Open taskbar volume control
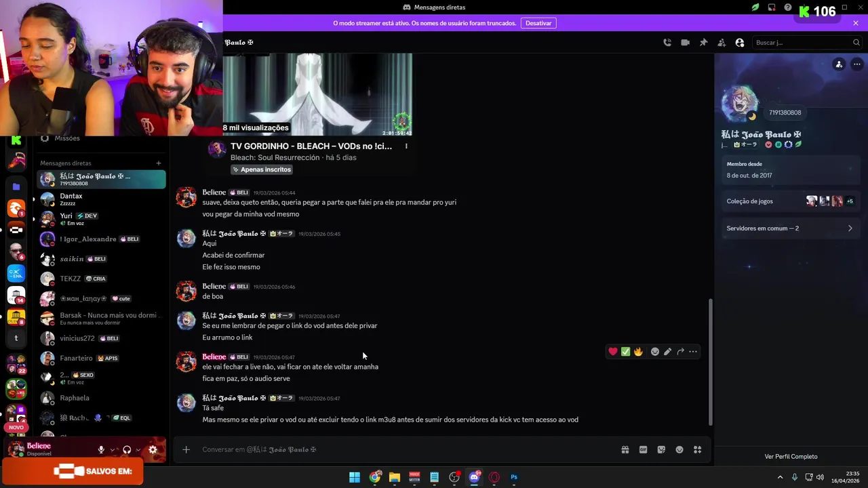Image resolution: width=868 pixels, height=488 pixels. [820, 477]
